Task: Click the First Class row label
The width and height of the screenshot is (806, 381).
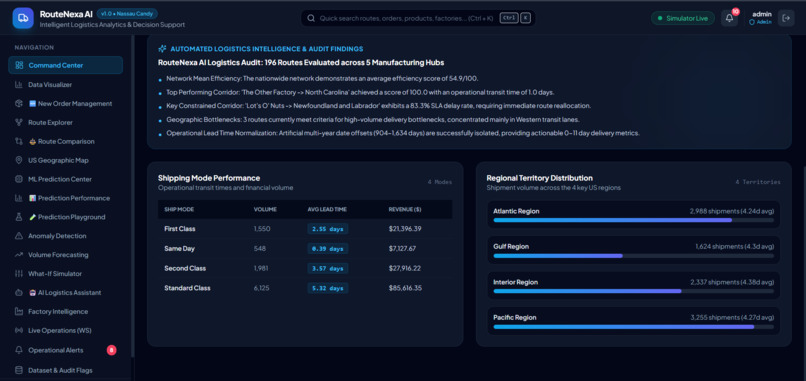Action: click(180, 229)
